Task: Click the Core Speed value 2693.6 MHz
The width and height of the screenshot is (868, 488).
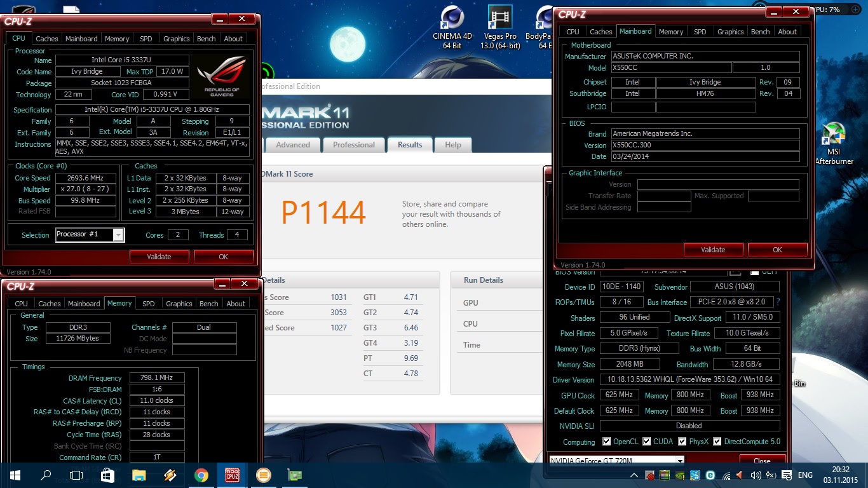Action: [x=86, y=178]
